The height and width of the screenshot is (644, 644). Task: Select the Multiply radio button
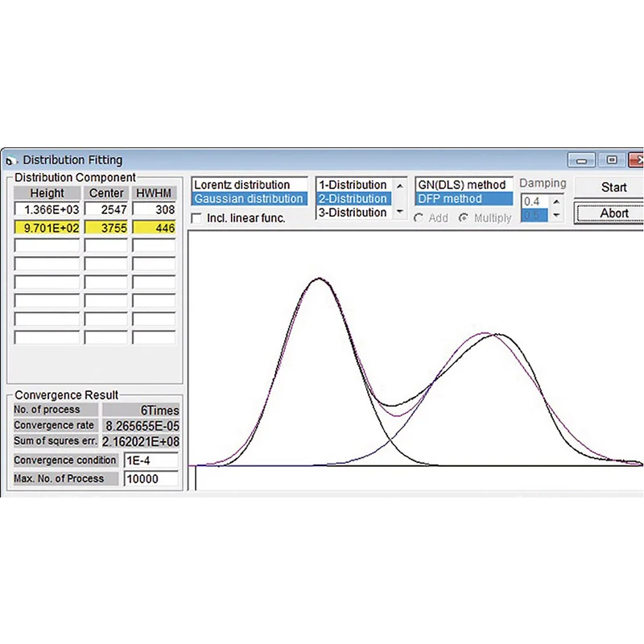coord(464,218)
